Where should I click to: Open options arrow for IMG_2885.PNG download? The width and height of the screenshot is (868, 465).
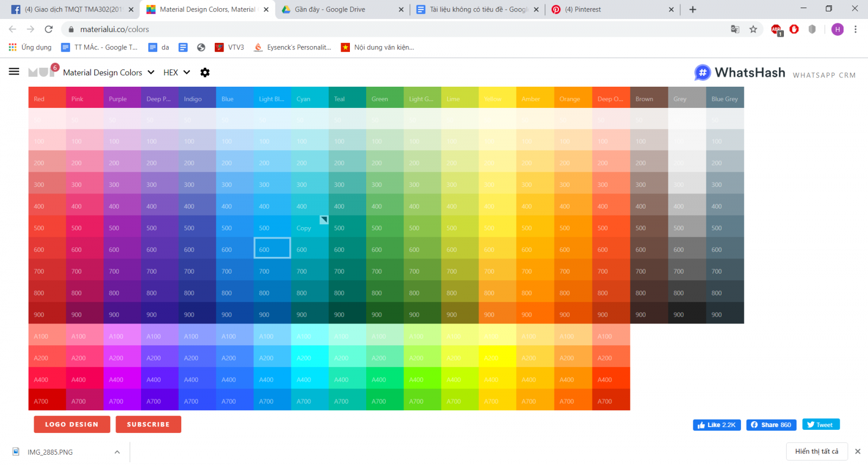117,452
